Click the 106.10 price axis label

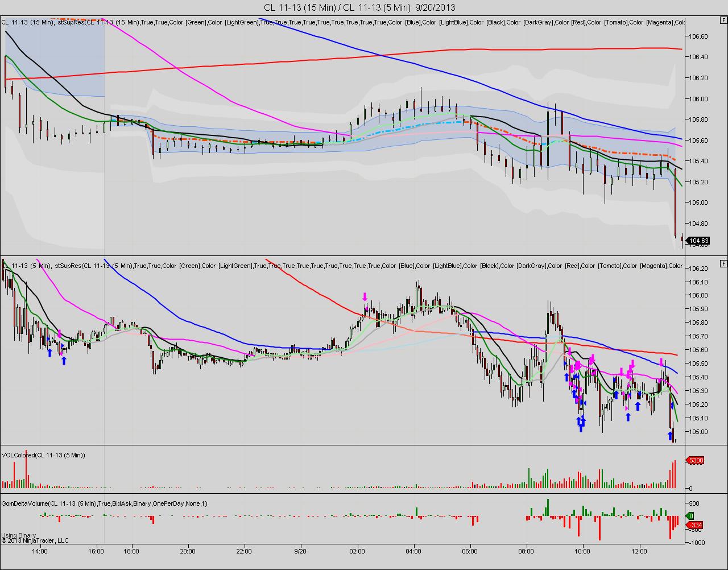pos(698,282)
